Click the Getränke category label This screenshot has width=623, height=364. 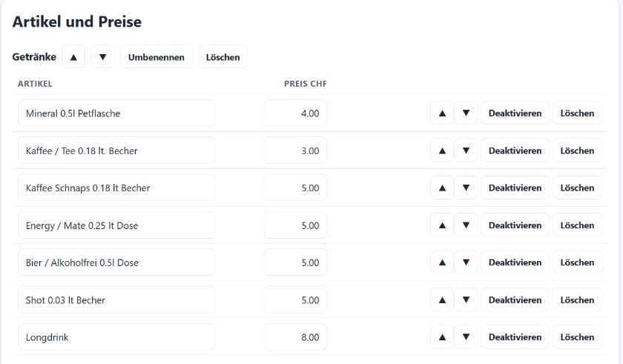[34, 57]
